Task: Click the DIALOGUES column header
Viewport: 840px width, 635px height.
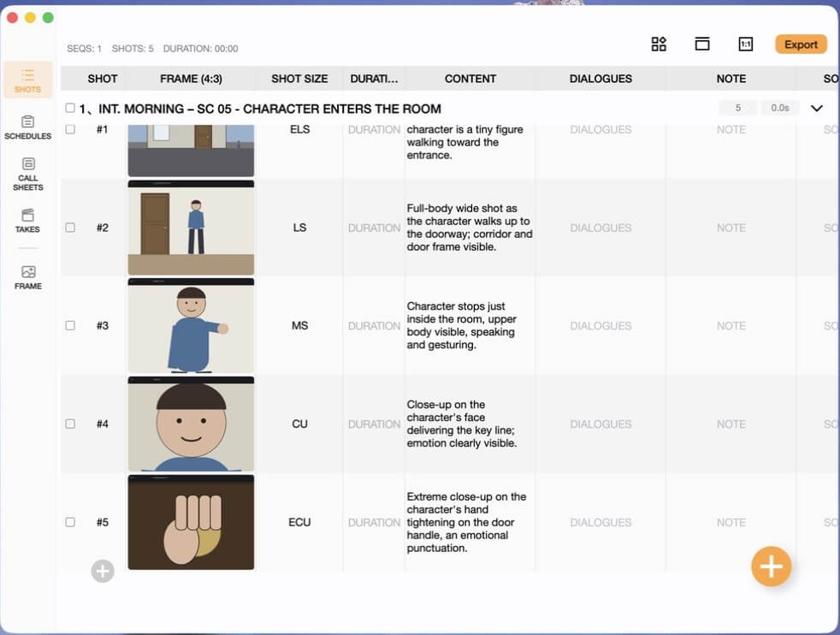Action: click(600, 79)
